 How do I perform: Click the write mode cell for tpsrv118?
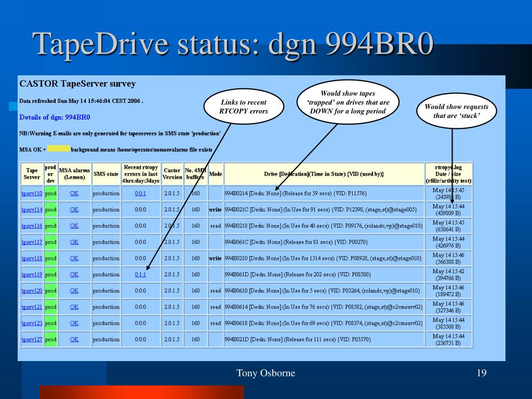(216, 258)
